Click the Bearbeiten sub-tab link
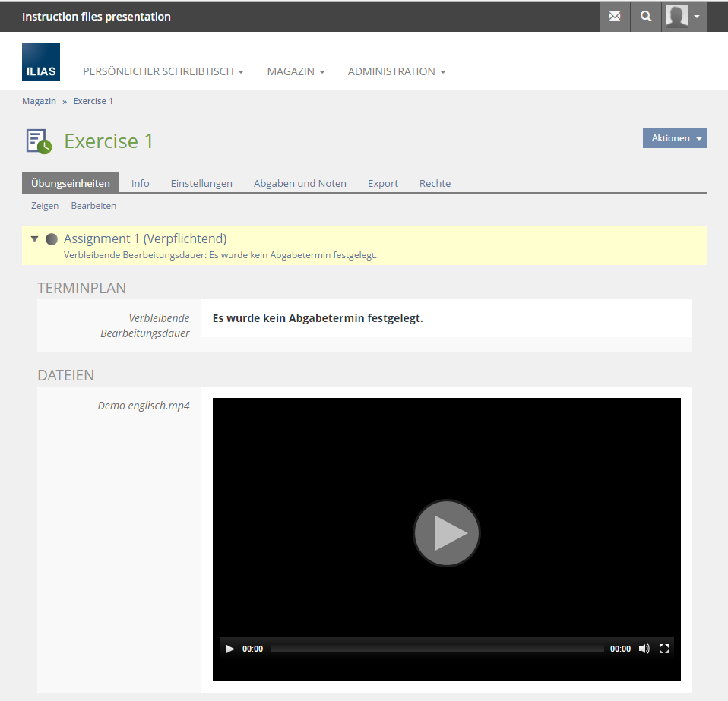The width and height of the screenshot is (728, 701). (93, 206)
